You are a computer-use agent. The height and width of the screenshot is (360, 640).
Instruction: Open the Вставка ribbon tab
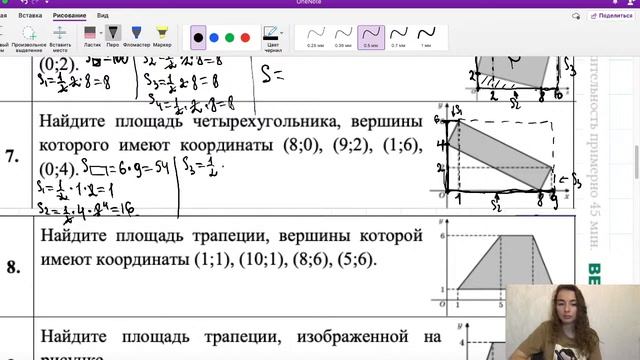pos(30,16)
